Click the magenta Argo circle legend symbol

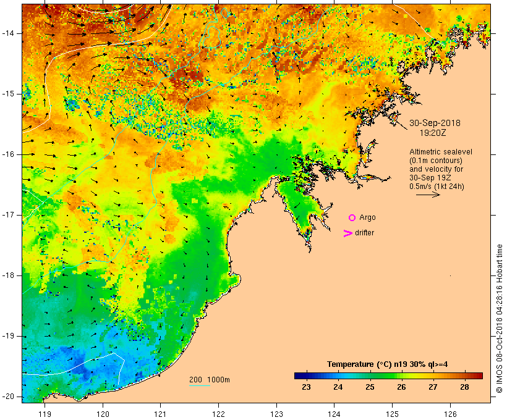pos(352,218)
